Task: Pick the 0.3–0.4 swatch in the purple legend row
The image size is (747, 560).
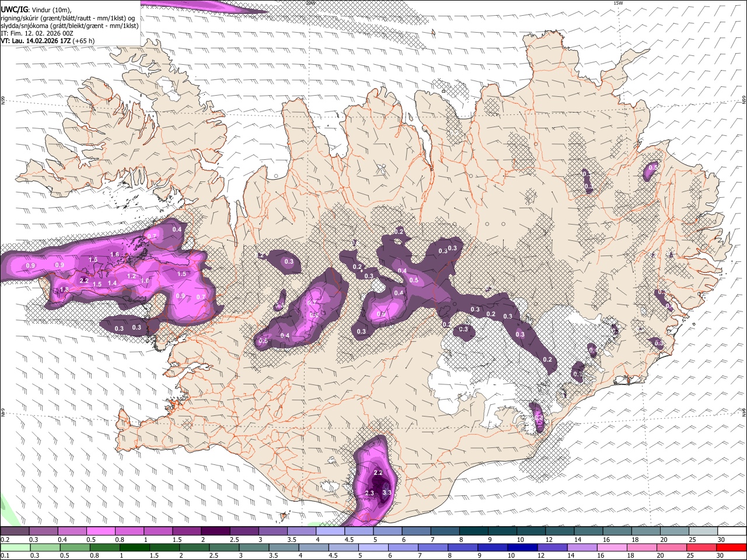Action: [x=43, y=531]
